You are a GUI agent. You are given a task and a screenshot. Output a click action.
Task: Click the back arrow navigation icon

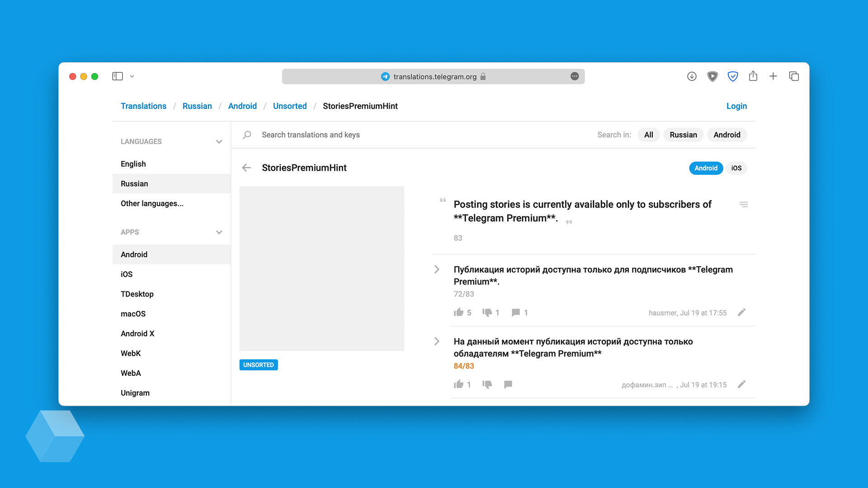(x=247, y=168)
